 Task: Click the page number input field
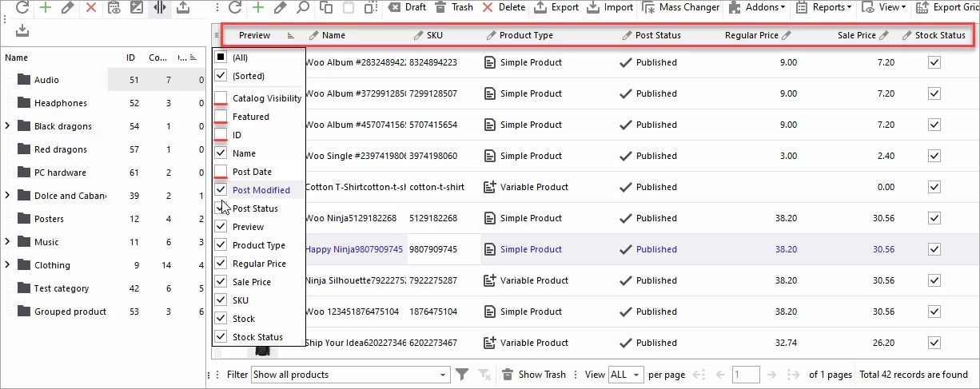point(745,374)
